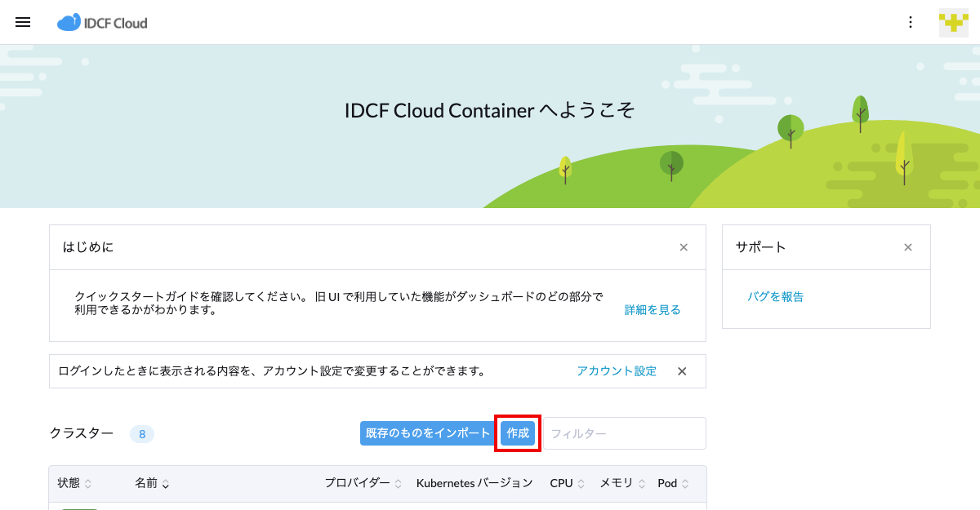Open the バグを報告 link
The width and height of the screenshot is (980, 510).
coord(776,297)
